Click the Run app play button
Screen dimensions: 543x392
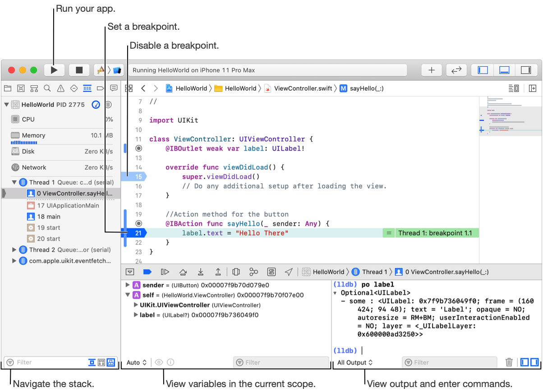coord(54,70)
